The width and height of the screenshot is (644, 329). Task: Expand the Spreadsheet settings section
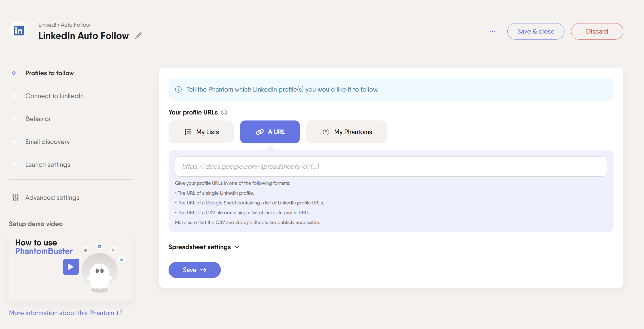pos(204,247)
